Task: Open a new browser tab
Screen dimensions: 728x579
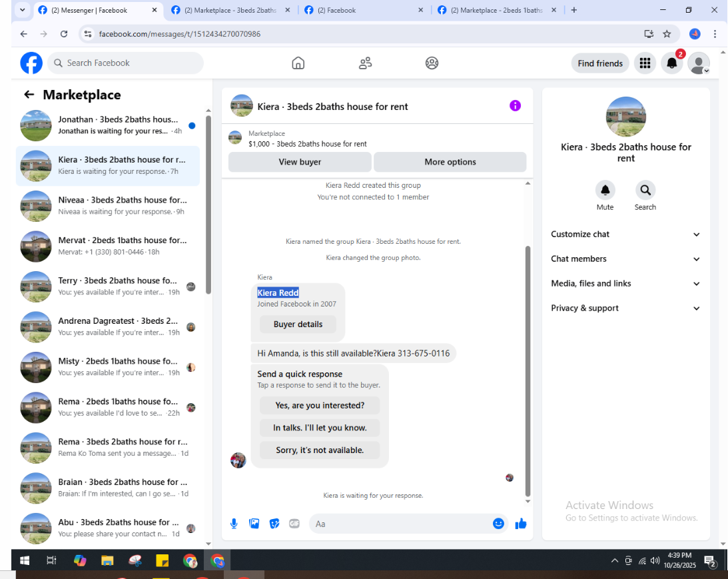Action: pyautogui.click(x=574, y=10)
